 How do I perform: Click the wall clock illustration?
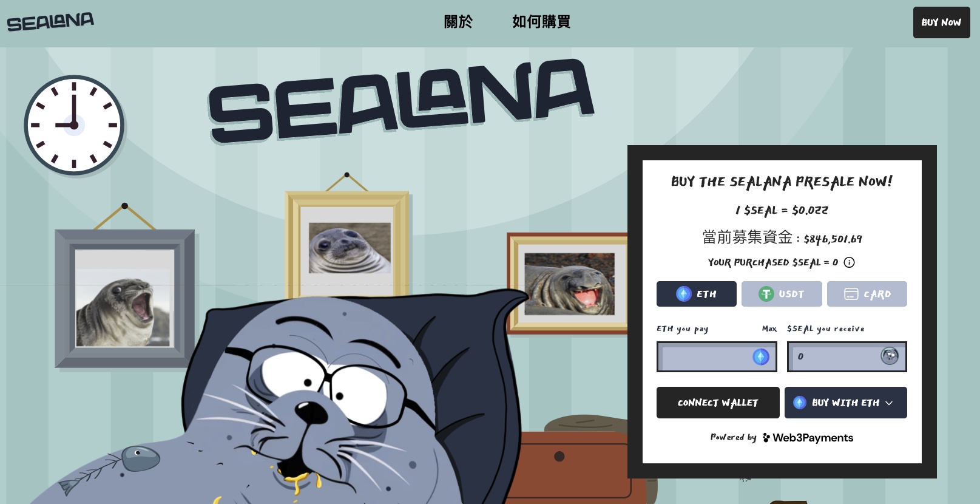pyautogui.click(x=74, y=125)
